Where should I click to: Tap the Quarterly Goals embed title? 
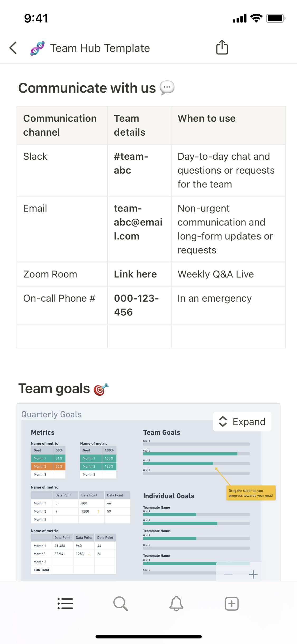(51, 414)
